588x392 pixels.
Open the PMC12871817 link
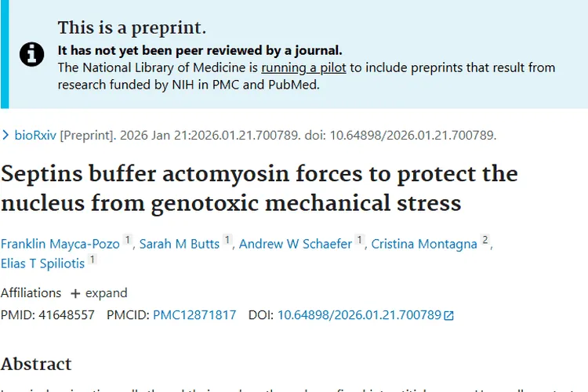(x=194, y=315)
